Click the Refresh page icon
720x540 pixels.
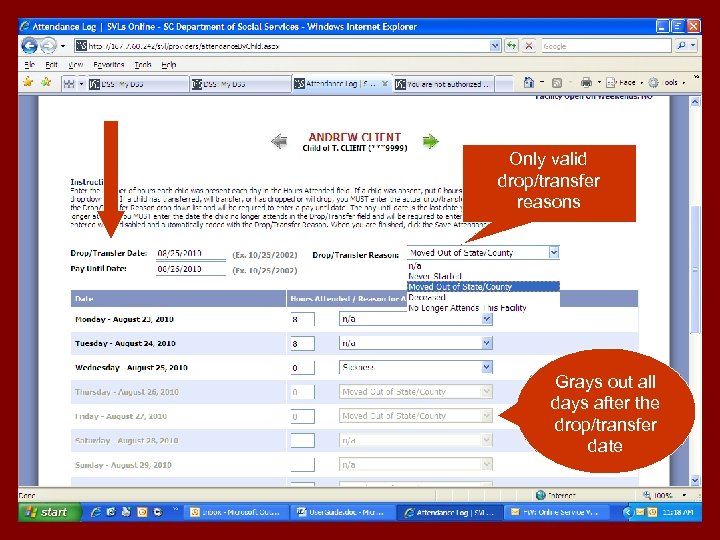511,45
